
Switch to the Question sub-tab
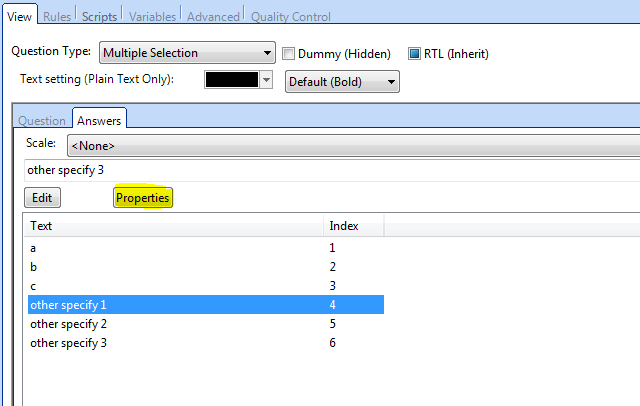pos(42,121)
